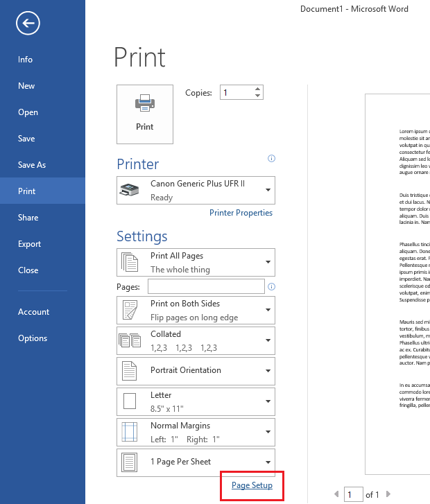The height and width of the screenshot is (504, 430).
Task: Go to previous preview page arrow
Action: (x=336, y=494)
